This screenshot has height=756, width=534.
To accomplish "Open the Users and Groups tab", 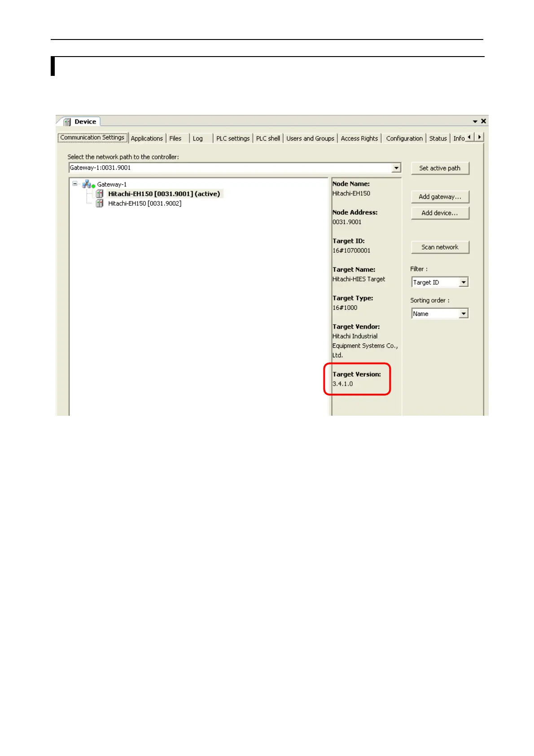I will (311, 138).
